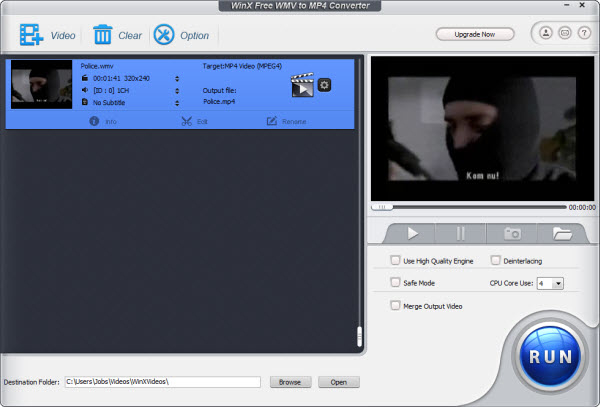
Task: Open the user account icon
Action: coord(546,33)
